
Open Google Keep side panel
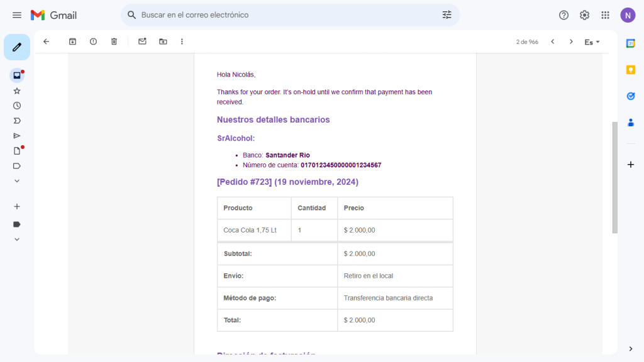coord(630,70)
